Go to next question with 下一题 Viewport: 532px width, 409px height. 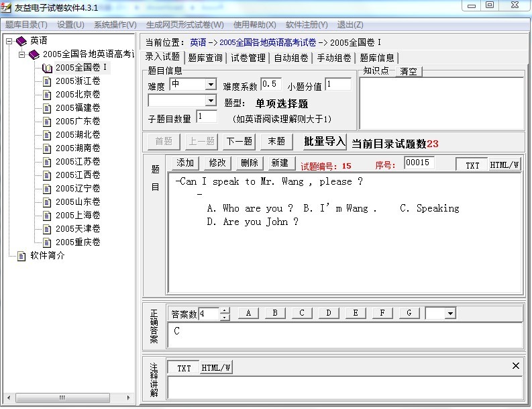pos(240,141)
